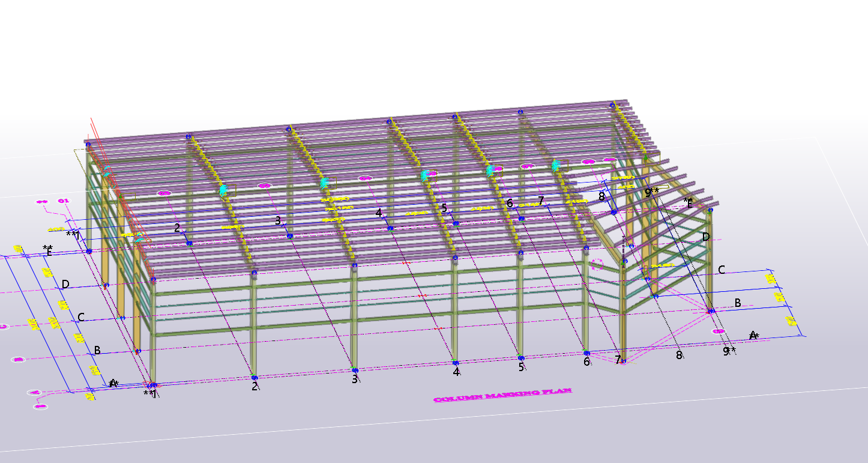868x463 pixels.
Task: Select grid label D on the right gable
Action: click(x=706, y=237)
